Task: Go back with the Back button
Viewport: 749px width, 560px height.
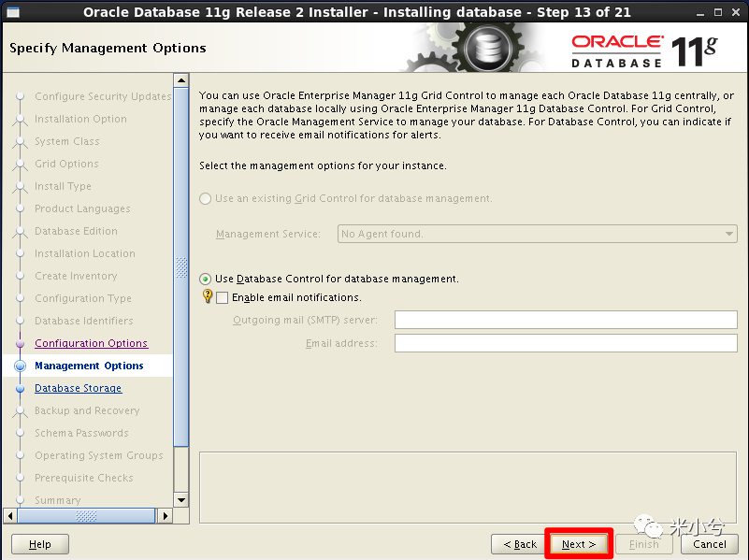Action: [x=520, y=544]
